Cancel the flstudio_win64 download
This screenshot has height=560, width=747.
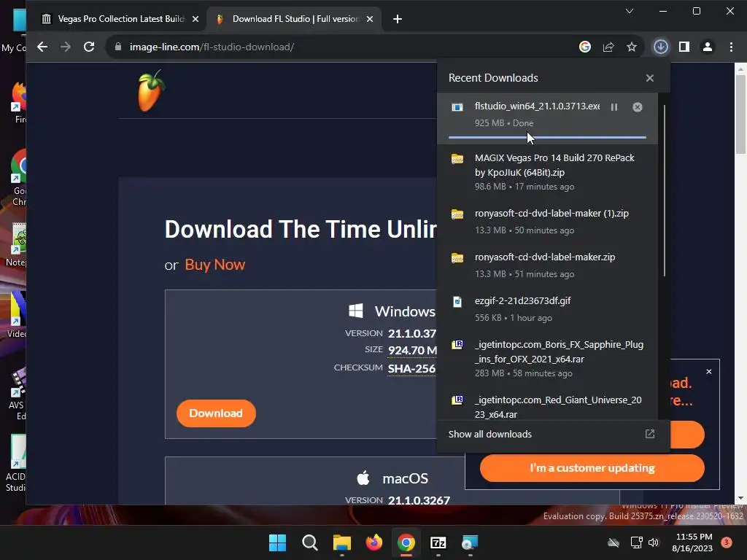coord(638,107)
